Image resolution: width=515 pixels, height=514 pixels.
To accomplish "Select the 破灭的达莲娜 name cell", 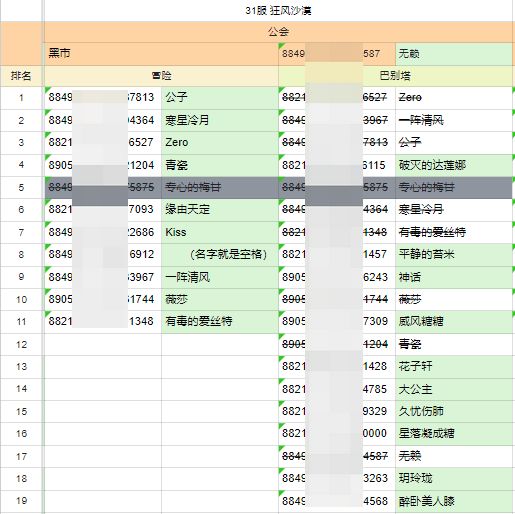I will [x=454, y=165].
